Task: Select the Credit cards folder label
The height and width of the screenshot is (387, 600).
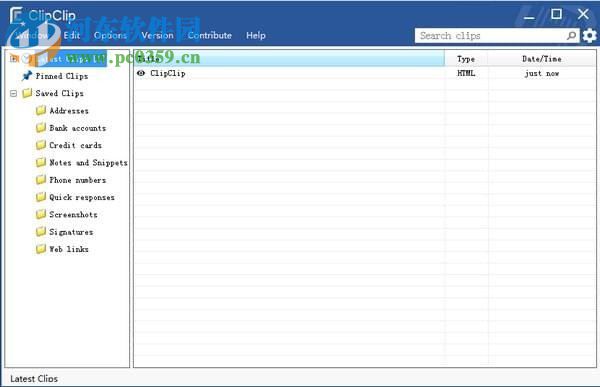Action: tap(75, 145)
